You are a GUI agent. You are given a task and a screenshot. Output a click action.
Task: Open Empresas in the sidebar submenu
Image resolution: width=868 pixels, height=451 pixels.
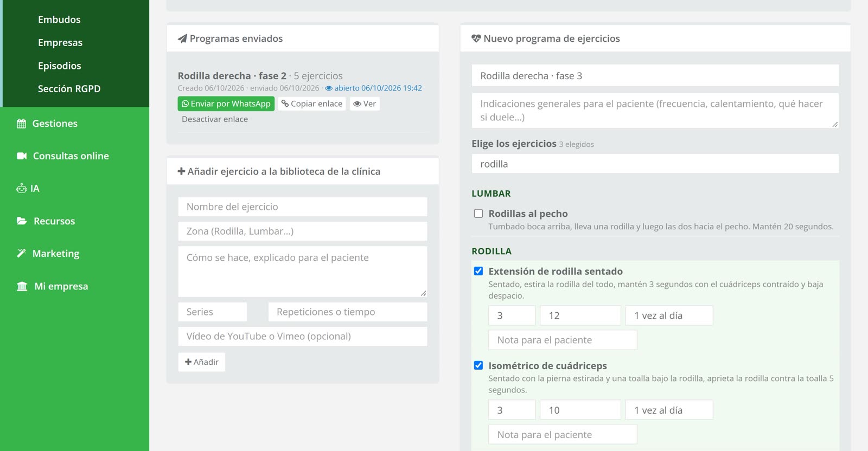tap(60, 42)
